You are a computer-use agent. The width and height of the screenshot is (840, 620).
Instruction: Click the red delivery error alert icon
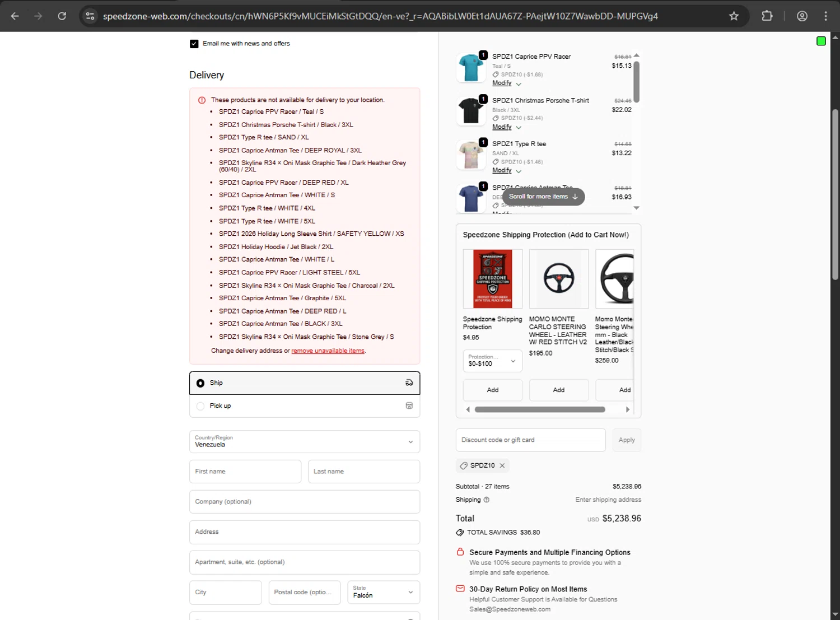point(202,100)
